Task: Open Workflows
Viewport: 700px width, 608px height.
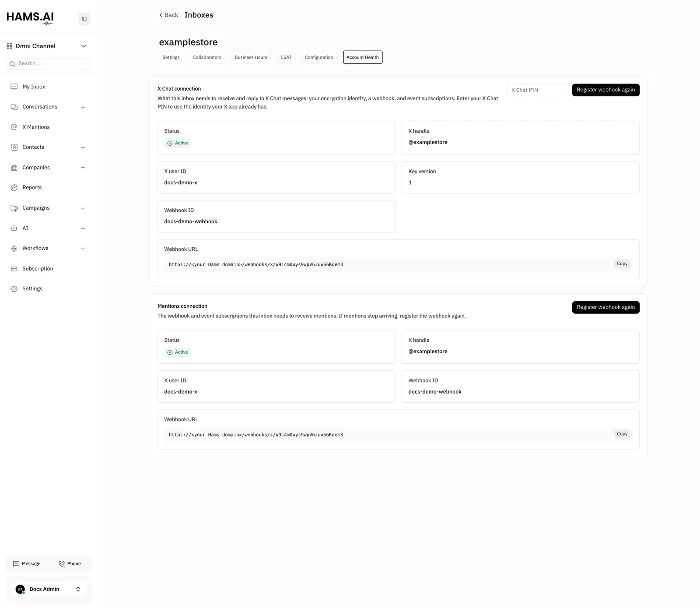Action: pos(35,248)
